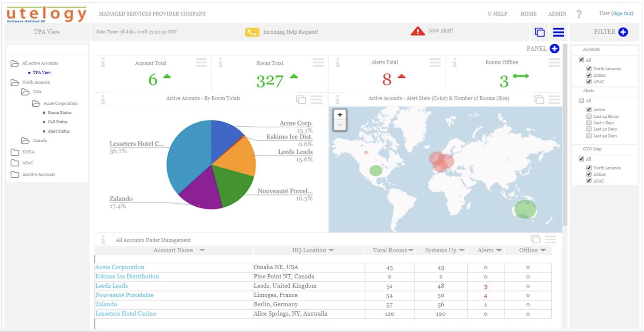Uncheck APAC under GEO Map filter
Screen dimensions: 644x332
click(589, 181)
